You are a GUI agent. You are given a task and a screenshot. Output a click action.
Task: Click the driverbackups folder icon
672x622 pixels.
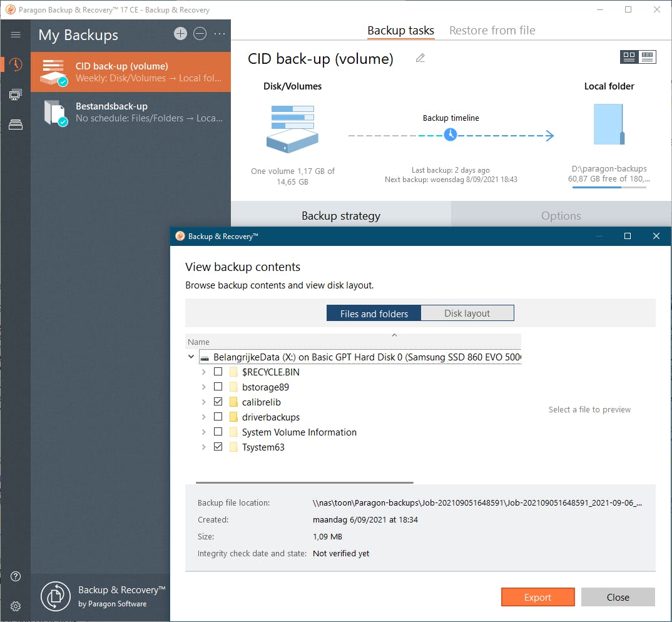pos(233,417)
